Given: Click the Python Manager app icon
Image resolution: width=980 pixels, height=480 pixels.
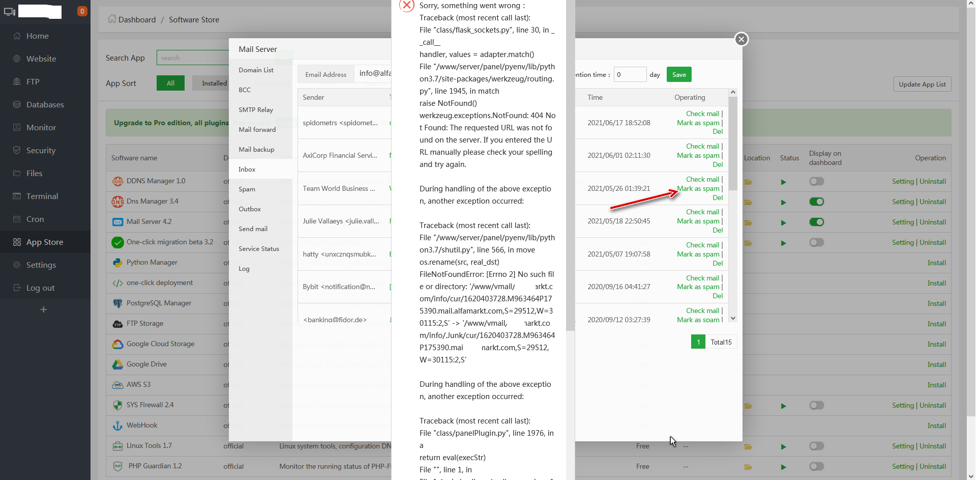Looking at the screenshot, I should click(117, 263).
